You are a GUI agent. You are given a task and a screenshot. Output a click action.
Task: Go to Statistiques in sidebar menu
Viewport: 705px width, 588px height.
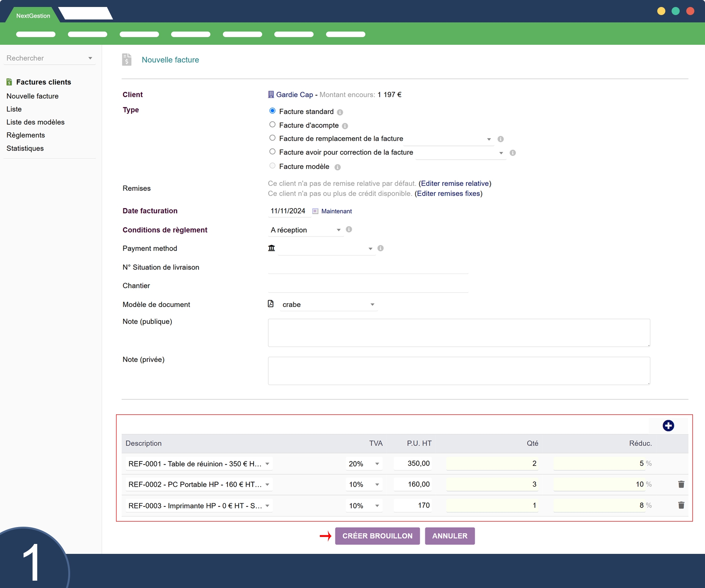(25, 148)
